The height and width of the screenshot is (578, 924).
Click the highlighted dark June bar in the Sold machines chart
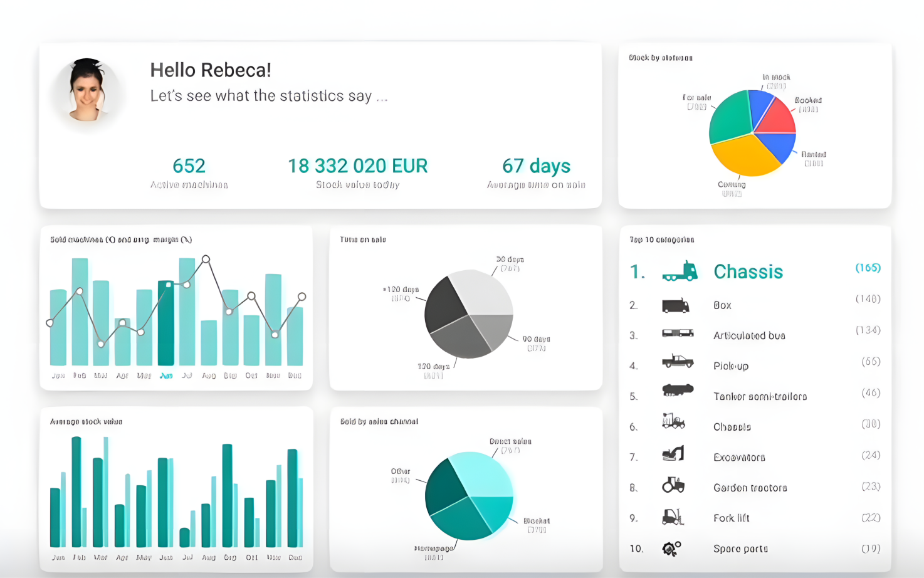166,323
